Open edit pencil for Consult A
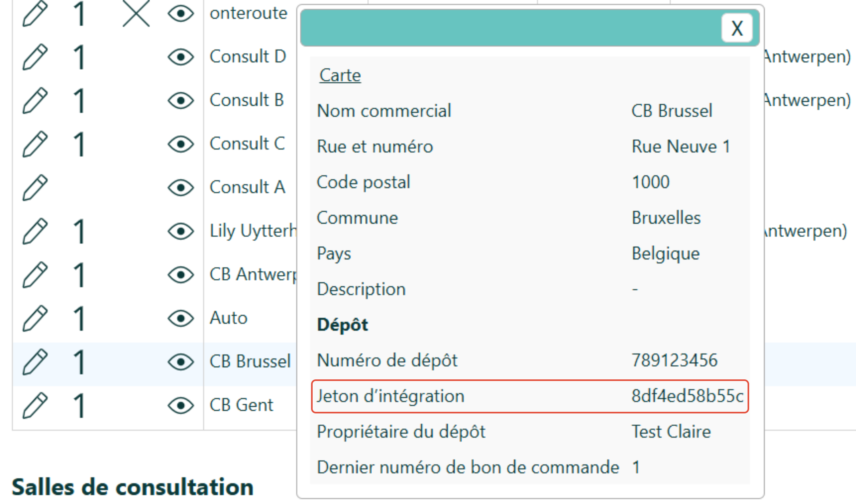 click(35, 188)
